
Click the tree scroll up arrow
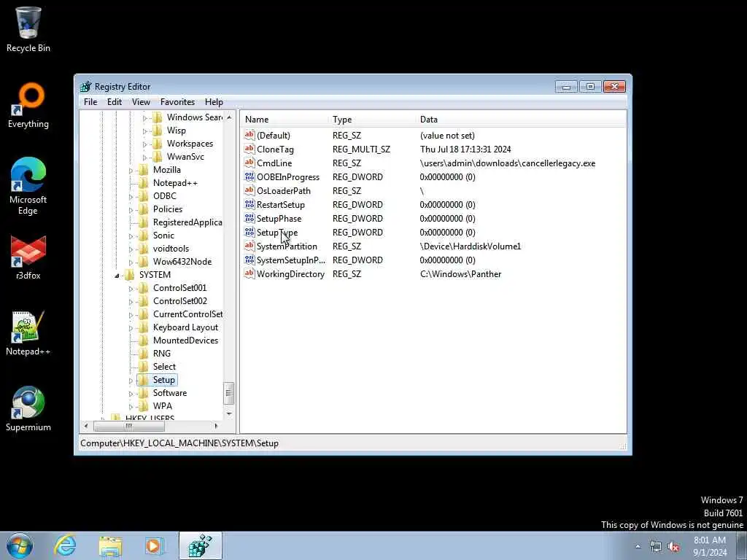pyautogui.click(x=229, y=117)
